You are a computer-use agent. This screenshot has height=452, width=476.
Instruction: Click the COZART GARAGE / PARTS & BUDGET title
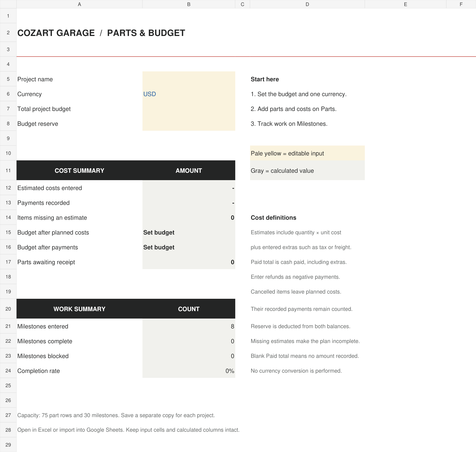[x=101, y=33]
